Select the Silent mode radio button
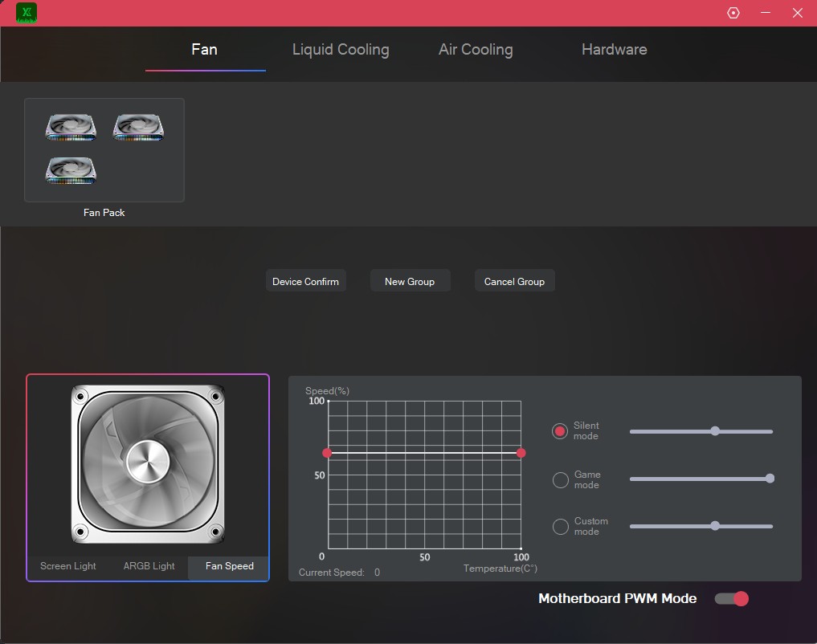Viewport: 817px width, 644px height. 560,431
